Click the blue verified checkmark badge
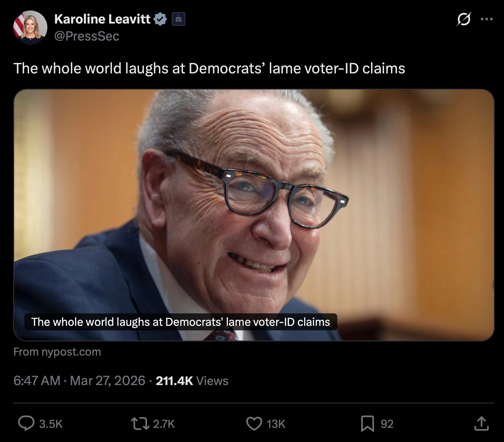This screenshot has height=442, width=504. [160, 19]
